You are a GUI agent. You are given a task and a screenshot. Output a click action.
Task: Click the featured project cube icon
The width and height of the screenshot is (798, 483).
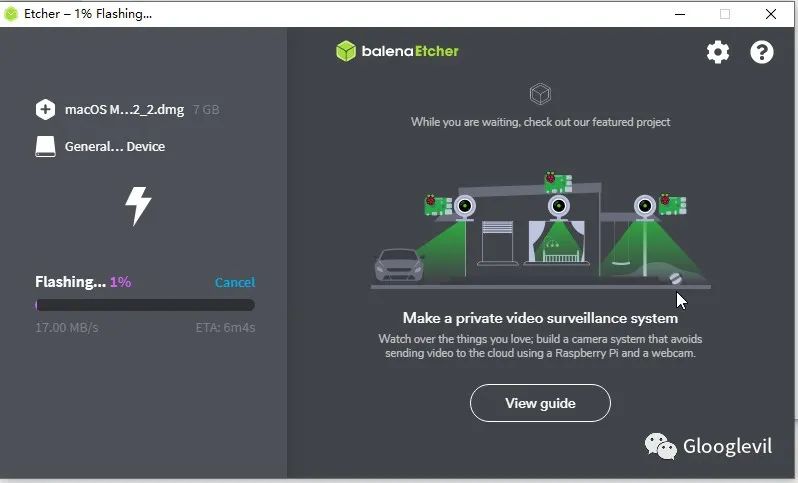pos(540,94)
